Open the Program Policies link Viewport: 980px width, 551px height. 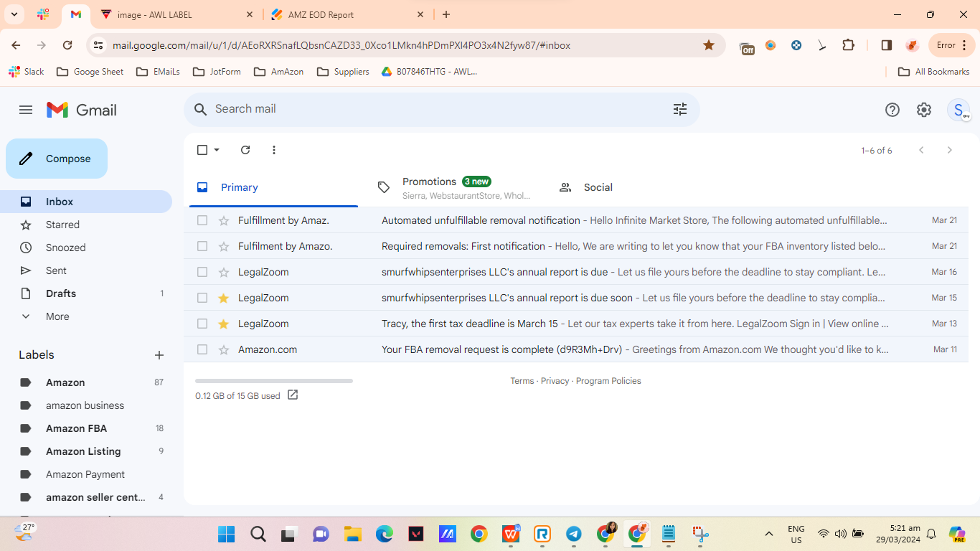coord(608,381)
